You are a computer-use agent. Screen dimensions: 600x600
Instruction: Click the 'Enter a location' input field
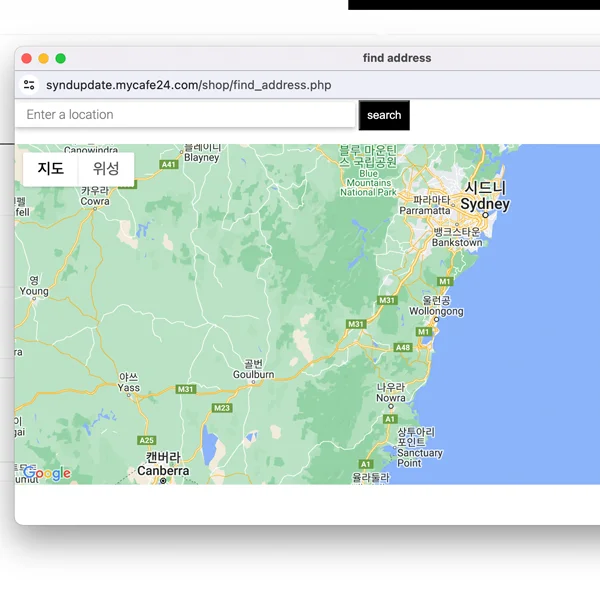[185, 114]
